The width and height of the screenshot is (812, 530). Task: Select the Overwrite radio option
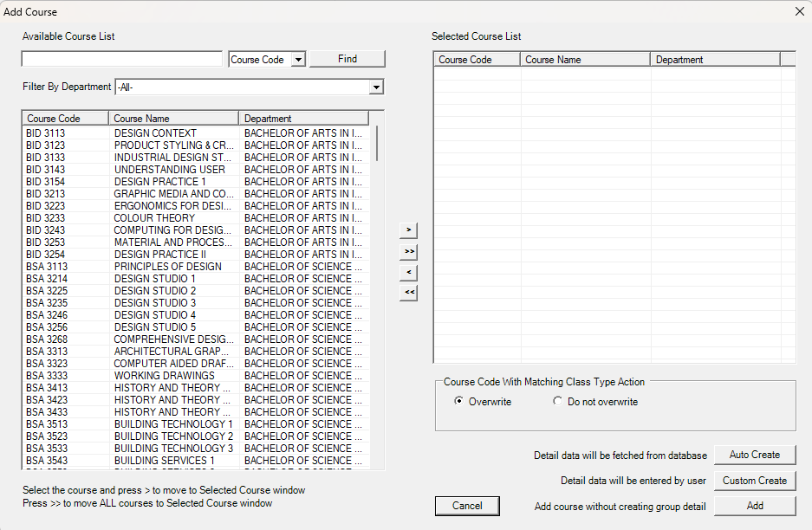[x=458, y=402]
